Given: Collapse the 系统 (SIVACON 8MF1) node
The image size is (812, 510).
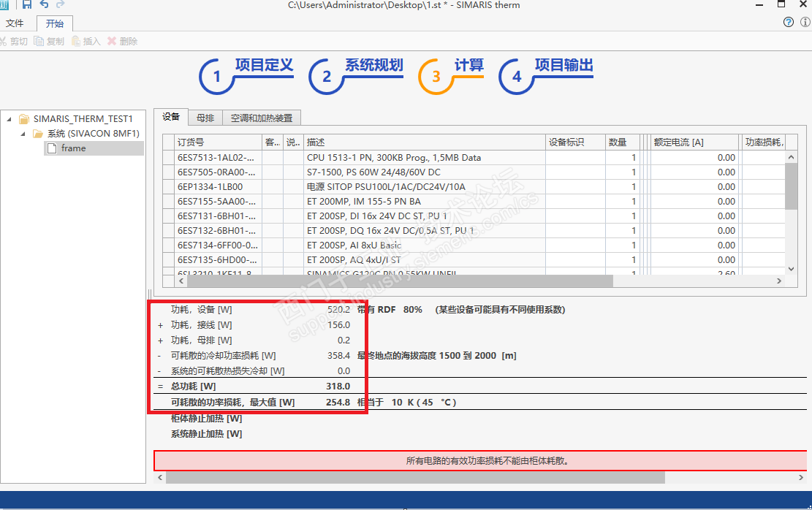Looking at the screenshot, I should [x=23, y=134].
